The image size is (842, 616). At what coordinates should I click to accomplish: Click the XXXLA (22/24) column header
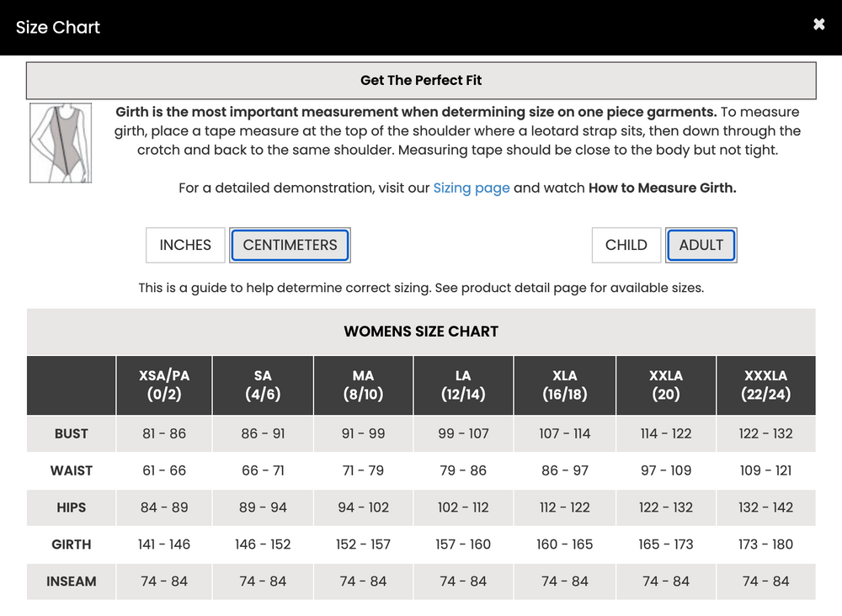click(765, 385)
